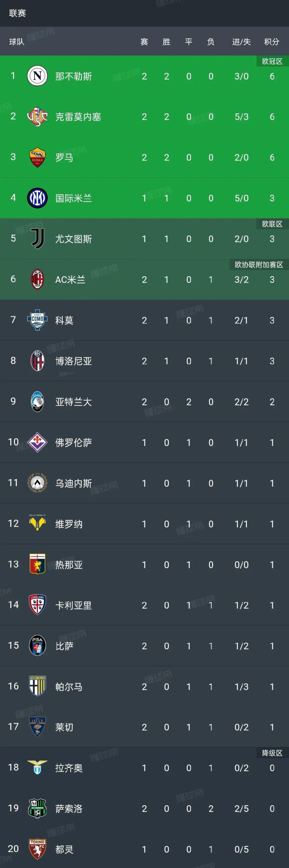The height and width of the screenshot is (868, 289).
Task: Click the Lazio eagle logo
Action: (x=37, y=767)
